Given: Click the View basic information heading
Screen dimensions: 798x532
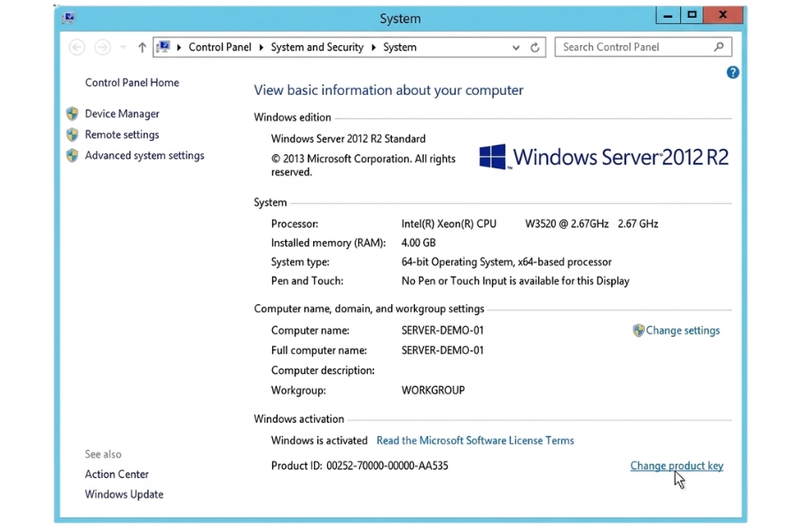Looking at the screenshot, I should [x=388, y=90].
